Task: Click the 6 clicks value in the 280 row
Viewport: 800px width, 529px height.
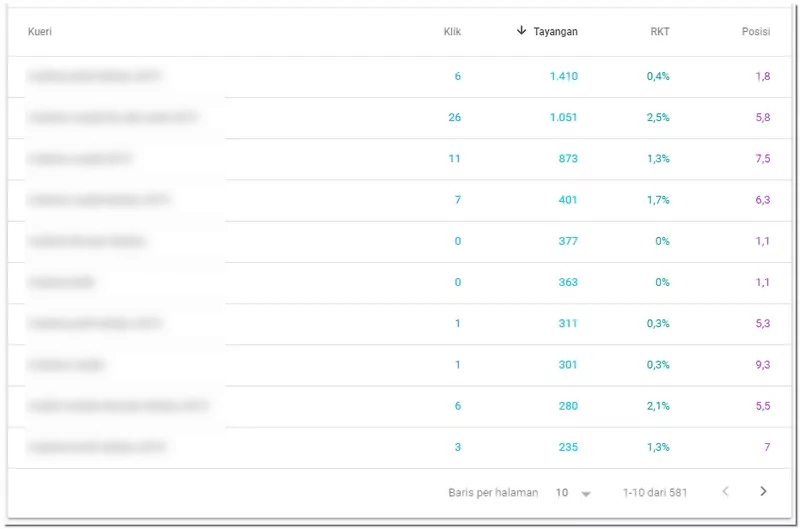Action: click(x=458, y=406)
